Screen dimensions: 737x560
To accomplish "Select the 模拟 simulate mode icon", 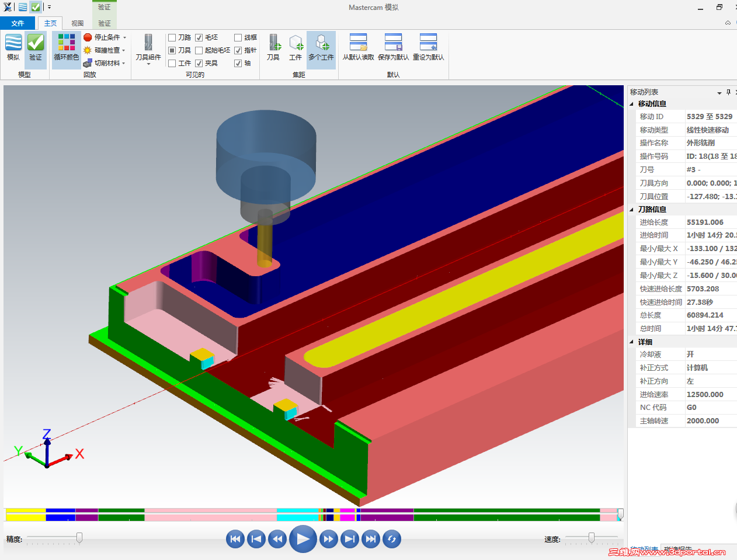I will (x=13, y=43).
